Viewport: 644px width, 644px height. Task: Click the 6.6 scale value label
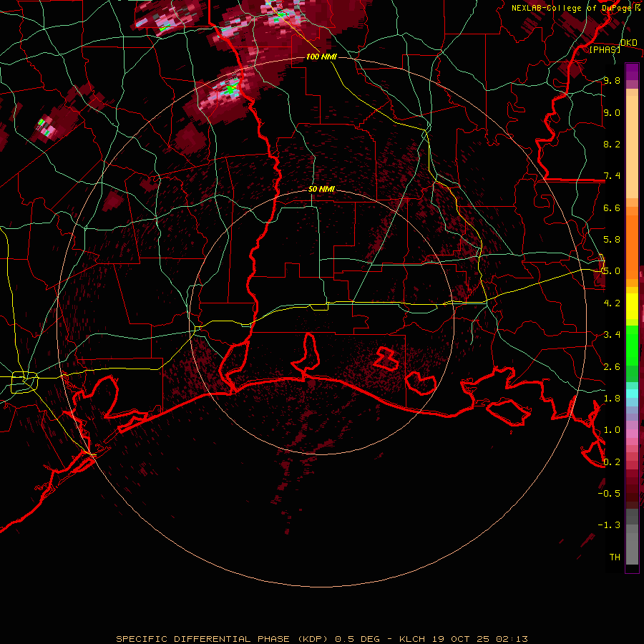coord(612,208)
